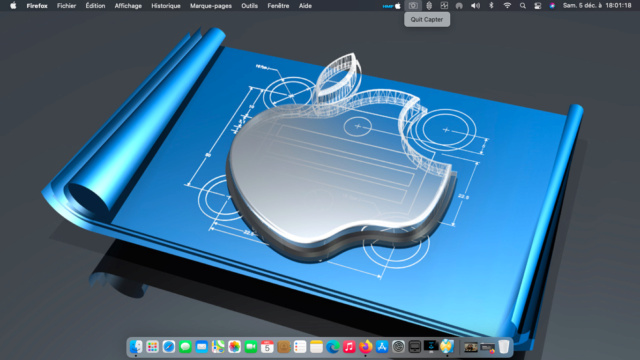Viewport: 640px width, 360px height.
Task: Open Control Center from the menu bar
Action: pyautogui.click(x=538, y=6)
